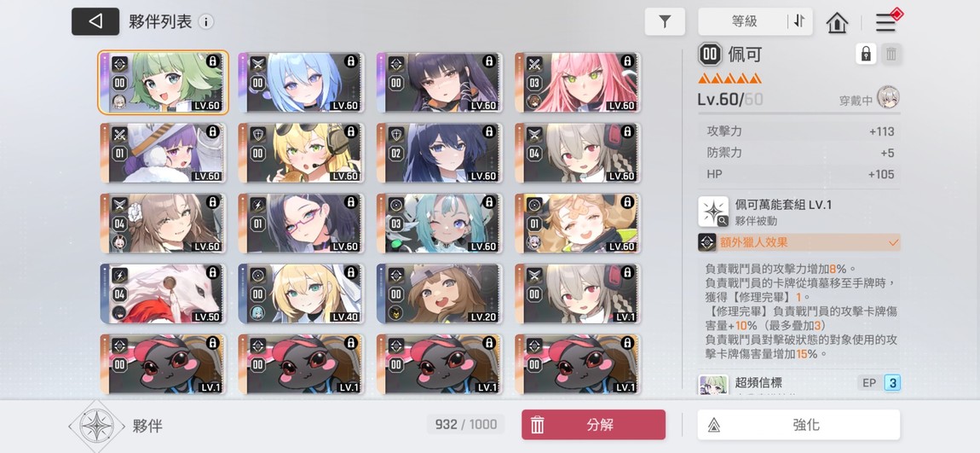The image size is (980, 453).
Task: Open the hamburger menu with red badge
Action: [x=886, y=22]
